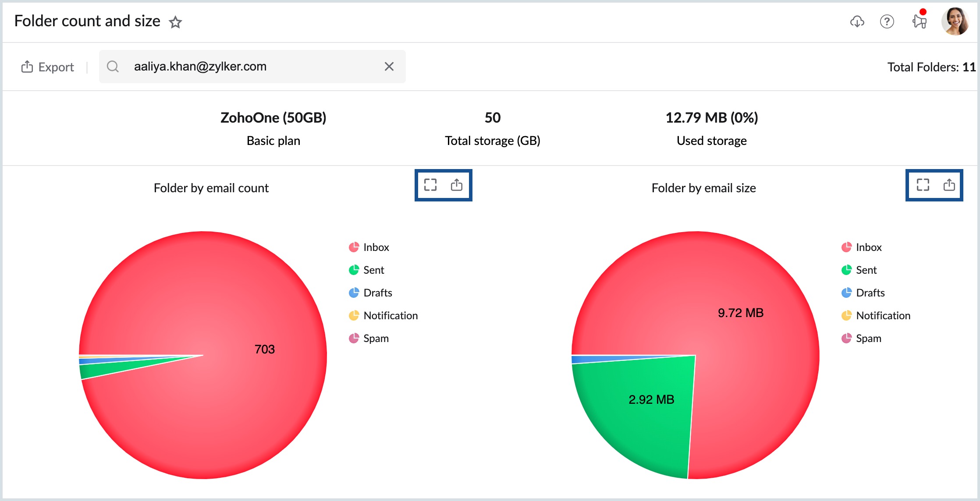Open the help panel
The width and height of the screenshot is (980, 501).
pos(887,22)
